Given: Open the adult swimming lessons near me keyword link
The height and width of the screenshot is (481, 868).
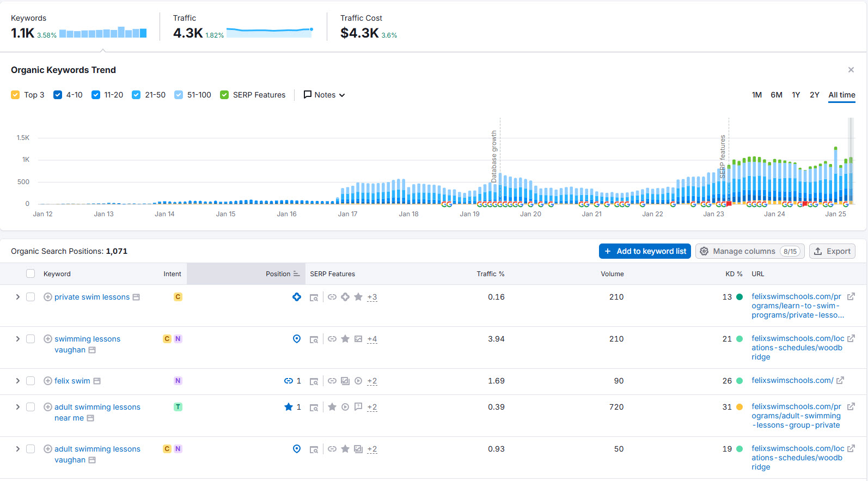Looking at the screenshot, I should pyautogui.click(x=97, y=412).
